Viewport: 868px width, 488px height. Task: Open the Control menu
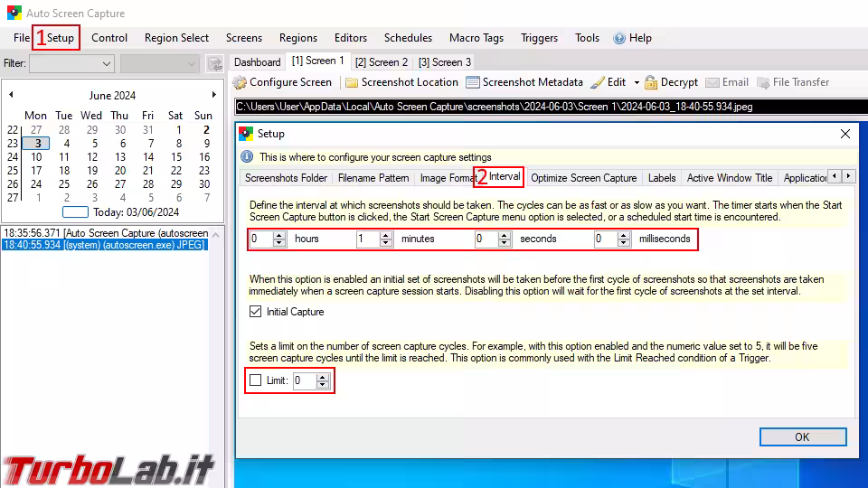109,38
